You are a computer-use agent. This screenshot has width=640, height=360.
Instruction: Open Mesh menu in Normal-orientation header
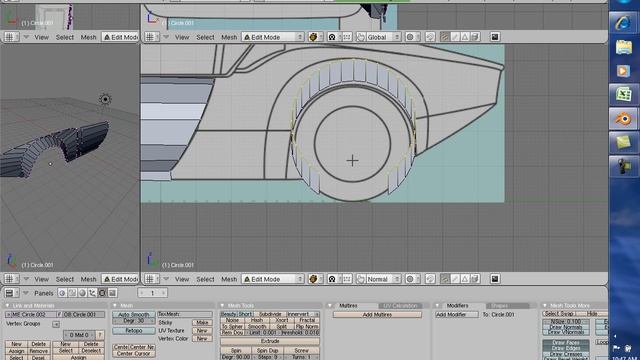[x=229, y=279]
